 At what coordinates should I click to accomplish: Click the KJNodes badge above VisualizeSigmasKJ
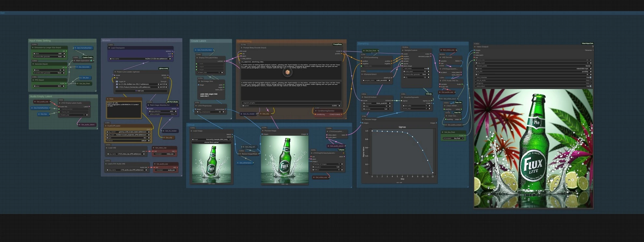coord(429,94)
